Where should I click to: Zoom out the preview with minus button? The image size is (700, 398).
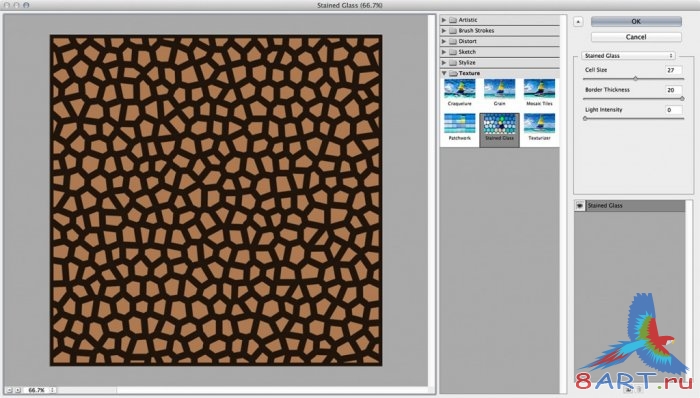9,390
